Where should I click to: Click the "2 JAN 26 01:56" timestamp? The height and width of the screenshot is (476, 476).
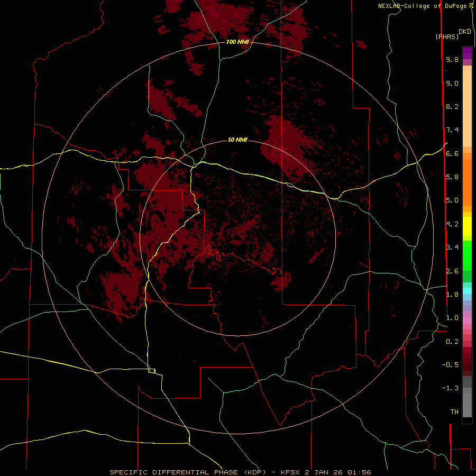click(x=338, y=472)
